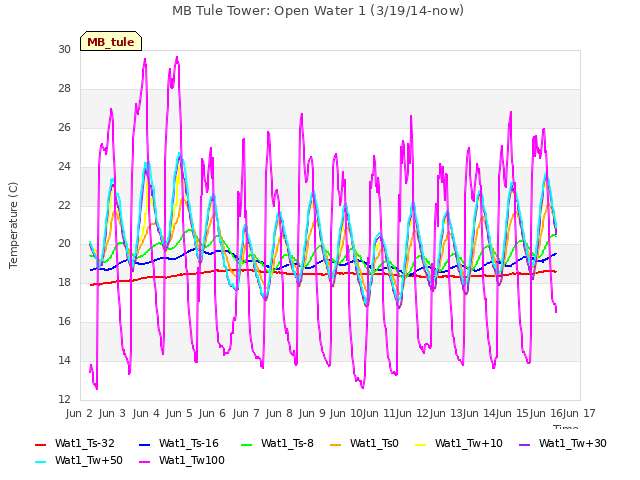
Task: Click the Jun 5 x-axis tick label
Action: point(179,413)
